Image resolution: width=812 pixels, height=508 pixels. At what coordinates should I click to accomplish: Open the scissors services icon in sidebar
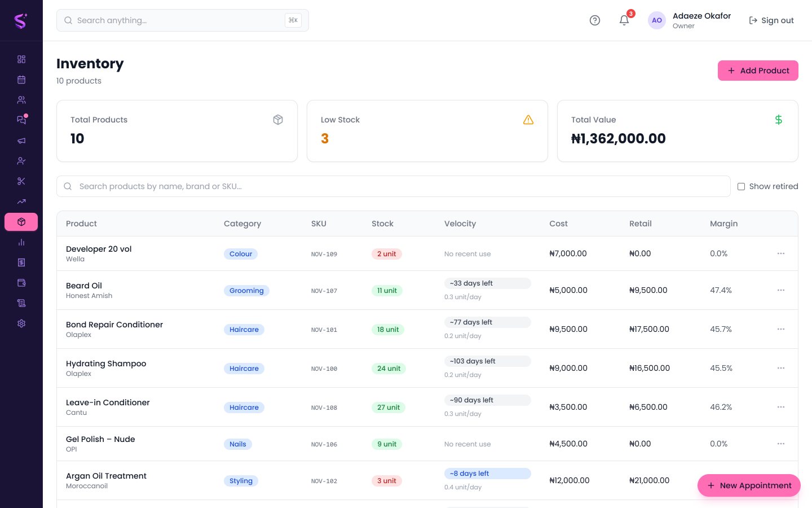coord(21,181)
